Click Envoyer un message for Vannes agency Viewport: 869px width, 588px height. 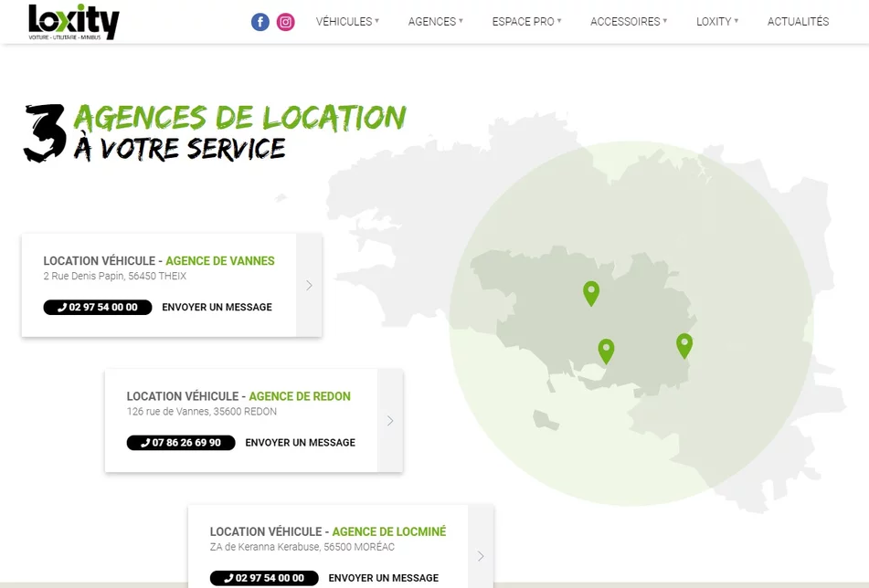point(217,308)
